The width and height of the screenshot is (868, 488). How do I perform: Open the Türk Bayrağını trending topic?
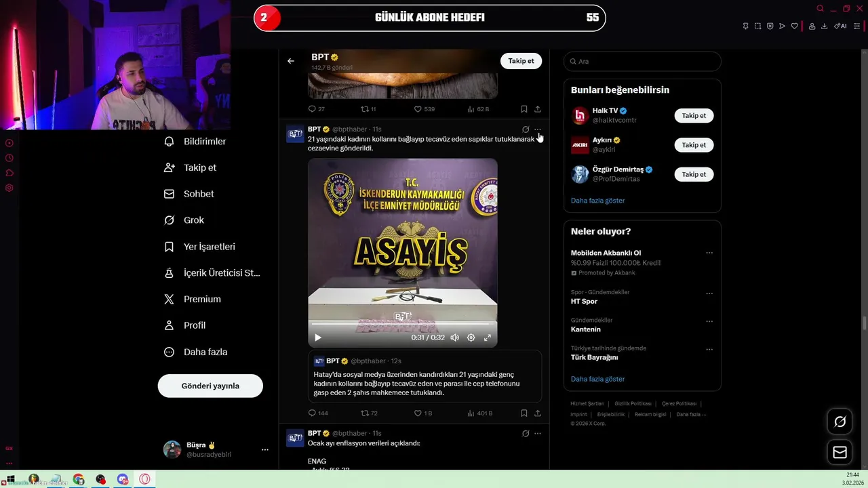(595, 357)
